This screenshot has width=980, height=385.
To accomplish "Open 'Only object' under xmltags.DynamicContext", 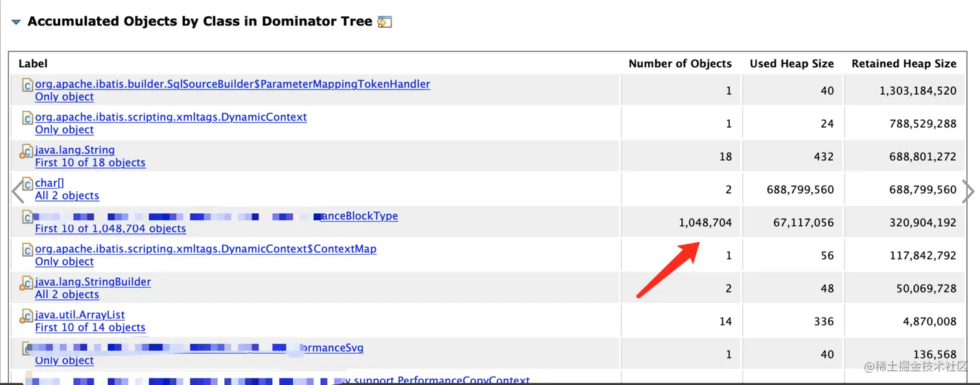I will [x=64, y=130].
